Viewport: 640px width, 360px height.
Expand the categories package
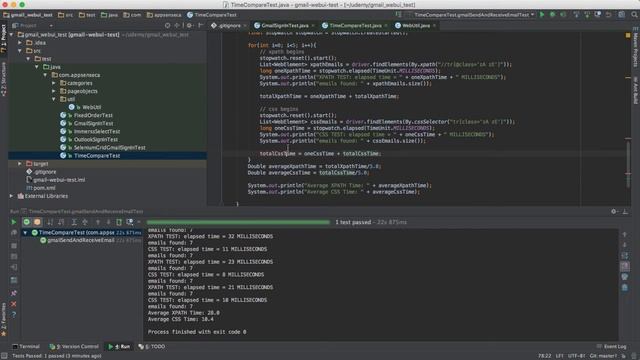coord(54,83)
